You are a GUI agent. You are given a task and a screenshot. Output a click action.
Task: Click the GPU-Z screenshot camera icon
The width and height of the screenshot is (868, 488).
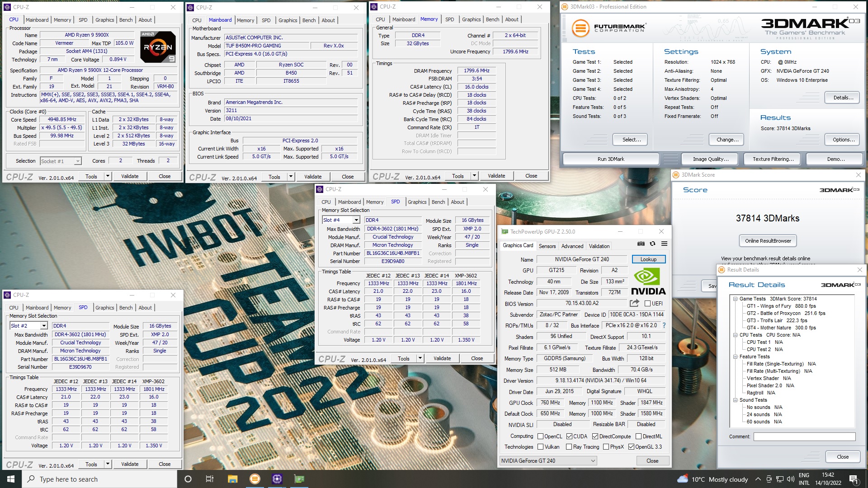[x=641, y=244]
